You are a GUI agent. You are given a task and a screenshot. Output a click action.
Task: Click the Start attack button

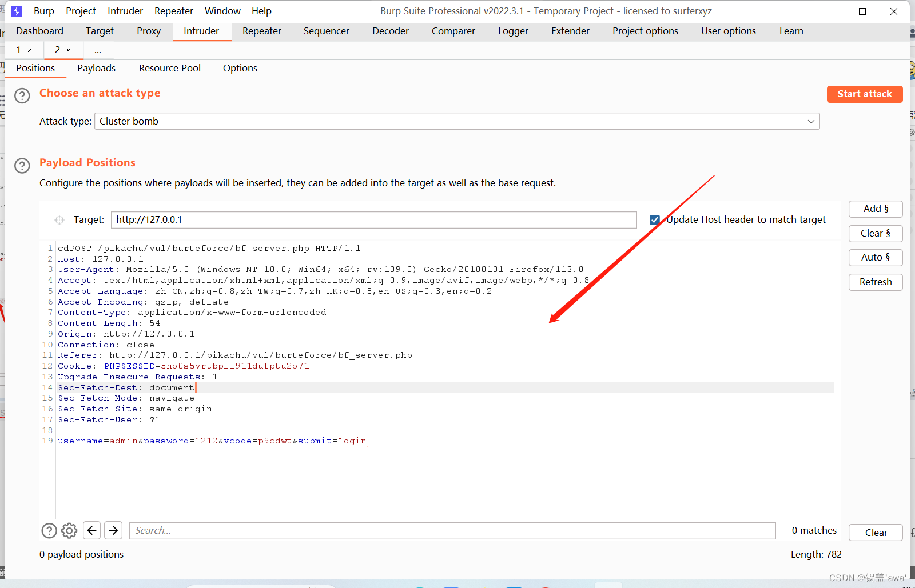tap(865, 94)
